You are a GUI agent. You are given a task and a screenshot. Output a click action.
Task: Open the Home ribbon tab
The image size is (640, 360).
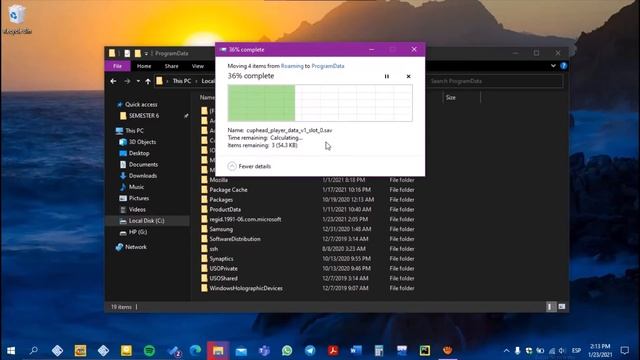[144, 66]
